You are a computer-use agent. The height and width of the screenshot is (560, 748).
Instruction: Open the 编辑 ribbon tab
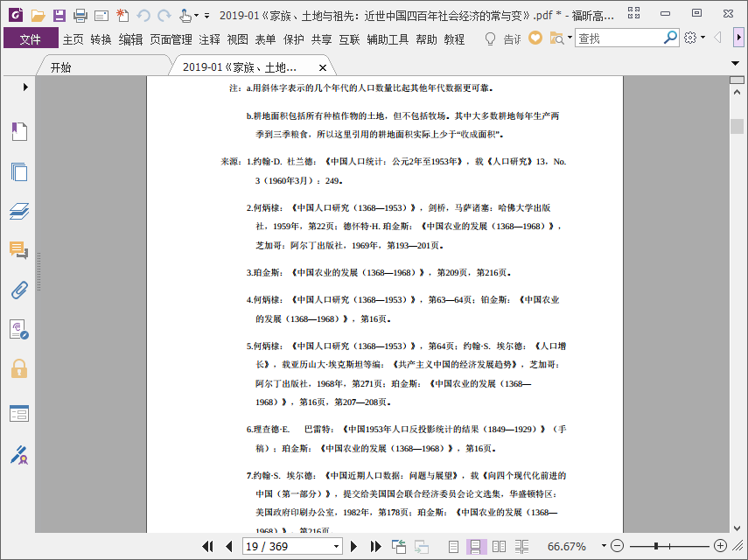[x=130, y=39]
